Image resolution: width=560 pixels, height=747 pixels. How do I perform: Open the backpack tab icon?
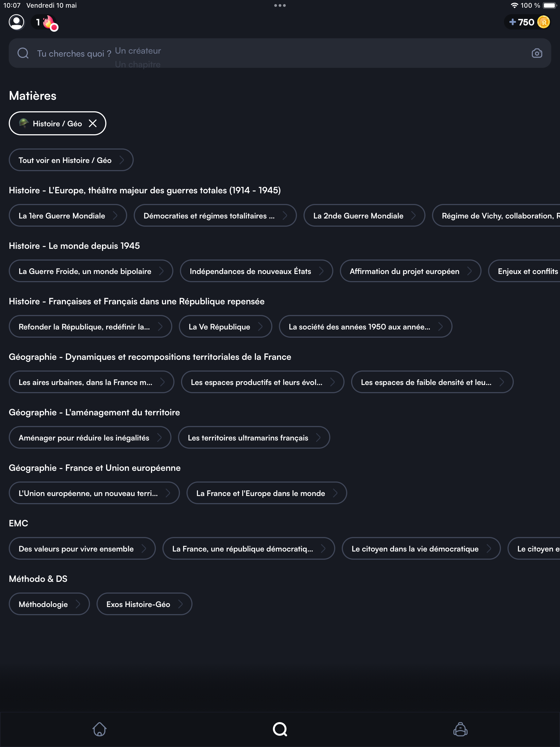[x=460, y=729]
